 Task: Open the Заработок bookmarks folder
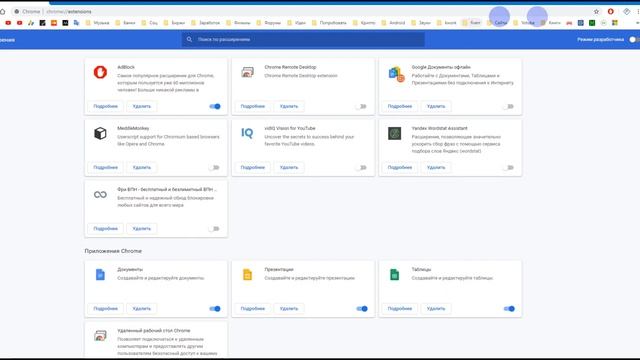(x=206, y=23)
